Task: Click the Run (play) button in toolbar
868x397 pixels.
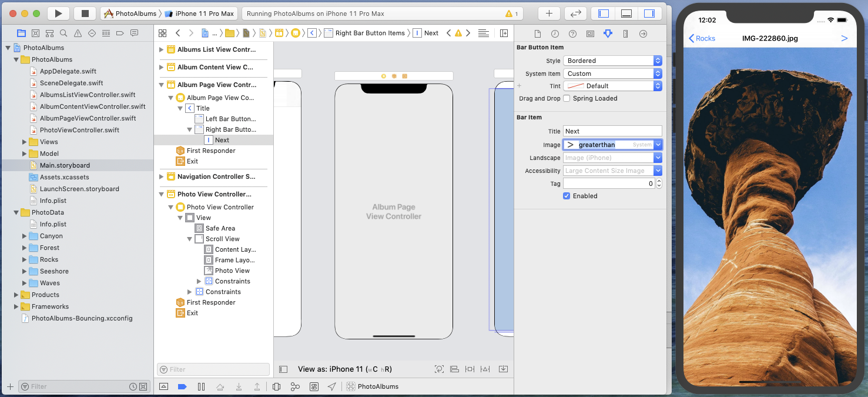Action: click(58, 13)
